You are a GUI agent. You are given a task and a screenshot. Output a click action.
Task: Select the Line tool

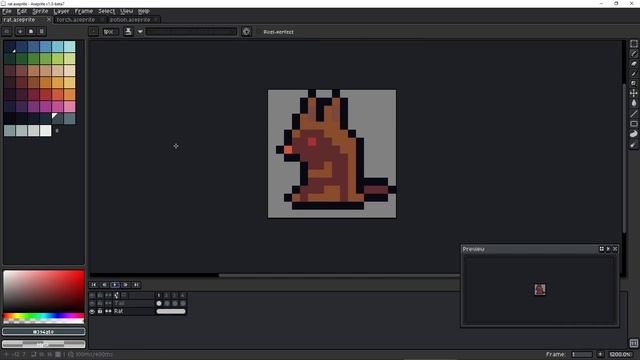point(633,113)
